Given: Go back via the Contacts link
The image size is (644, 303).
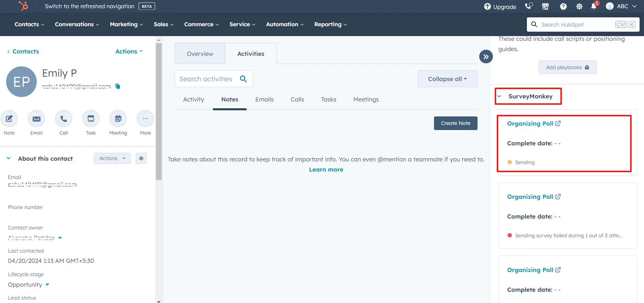Looking at the screenshot, I should (23, 51).
